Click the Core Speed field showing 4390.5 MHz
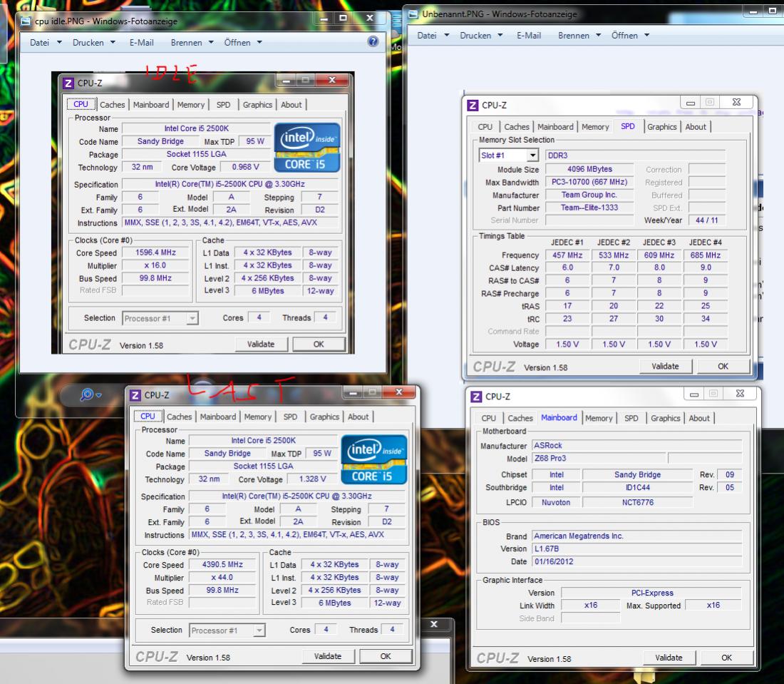This screenshot has width=784, height=684. [222, 564]
